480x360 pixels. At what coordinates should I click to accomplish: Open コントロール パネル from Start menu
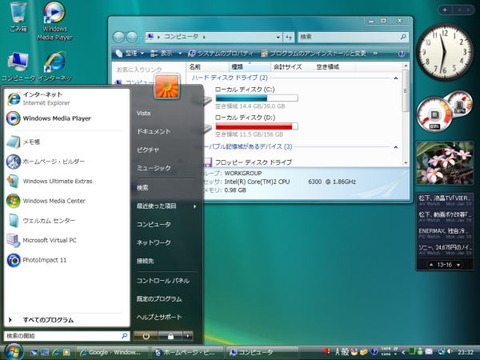[x=163, y=281]
